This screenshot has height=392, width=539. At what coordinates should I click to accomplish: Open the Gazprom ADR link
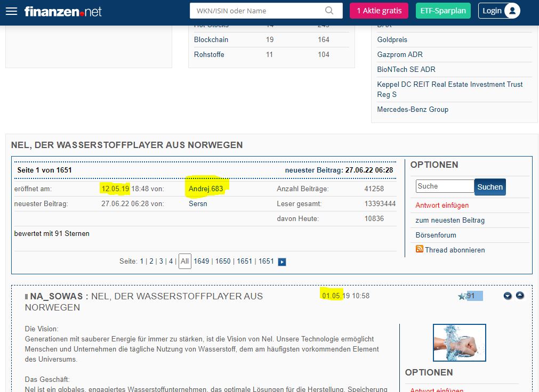[x=400, y=55]
